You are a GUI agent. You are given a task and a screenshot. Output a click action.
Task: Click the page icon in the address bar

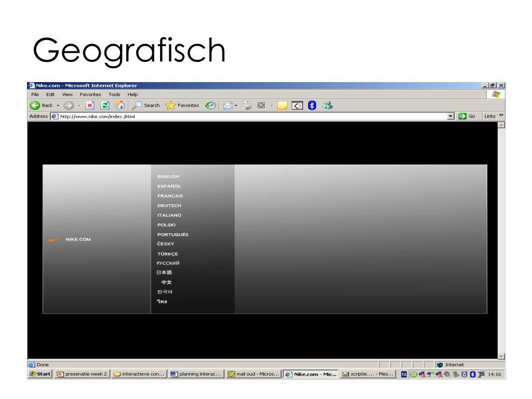click(x=54, y=116)
